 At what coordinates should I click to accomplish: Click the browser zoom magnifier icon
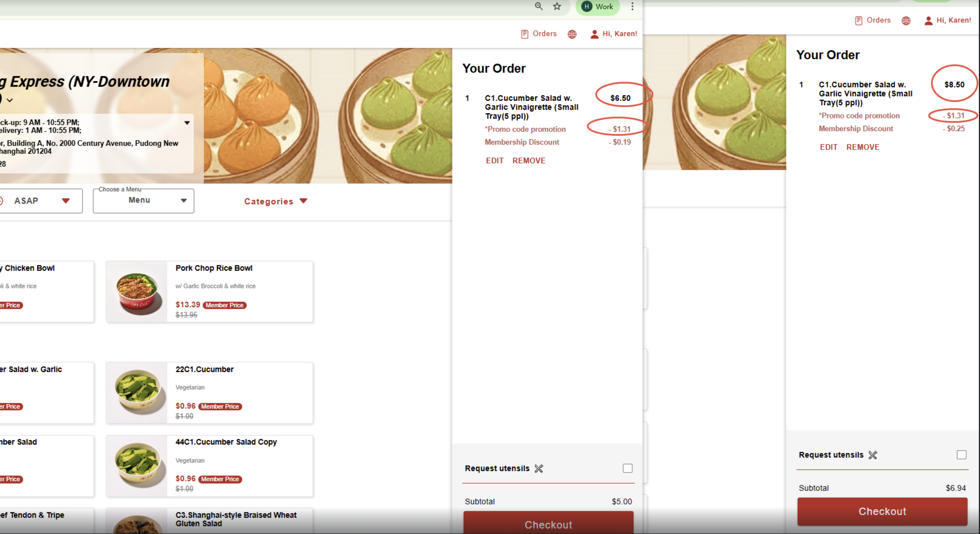click(538, 6)
